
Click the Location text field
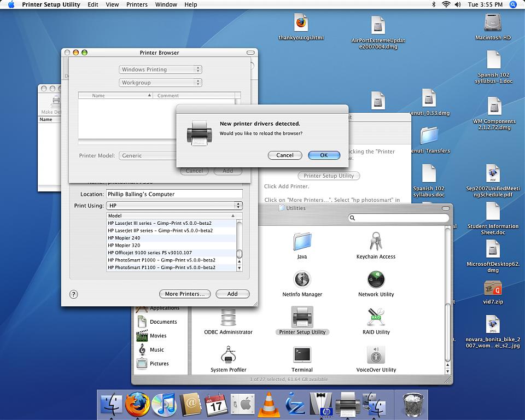174,194
